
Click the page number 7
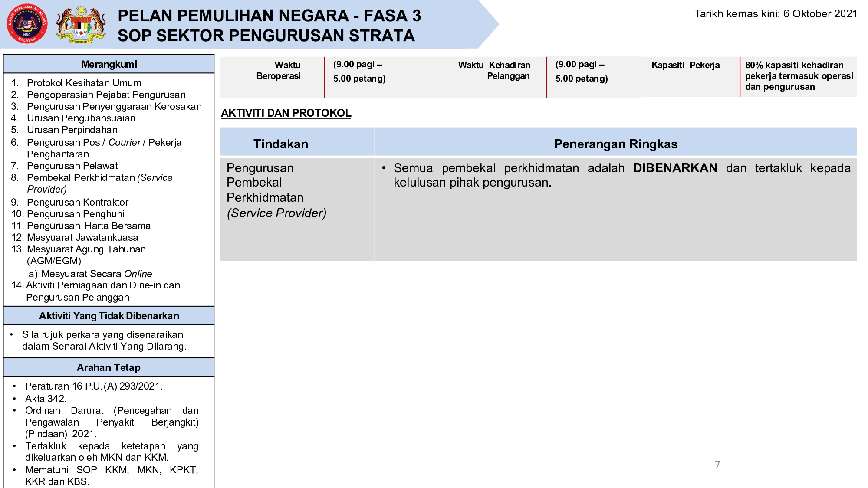pos(717,465)
